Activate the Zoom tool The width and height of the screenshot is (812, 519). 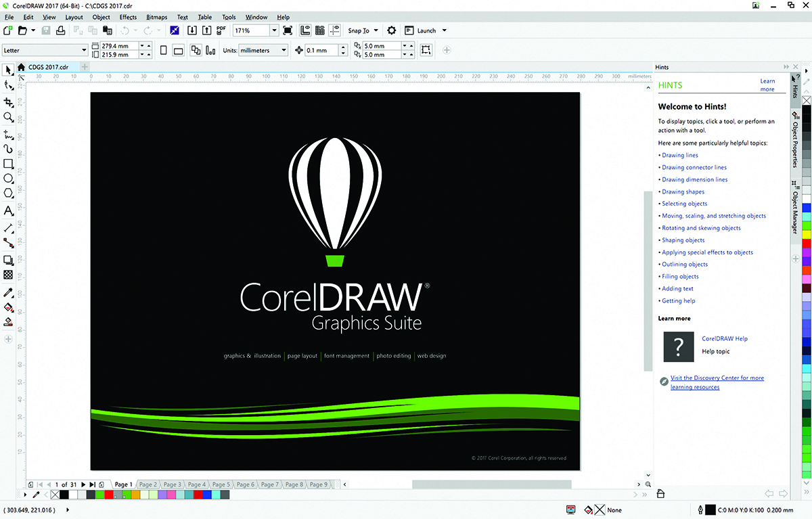8,117
